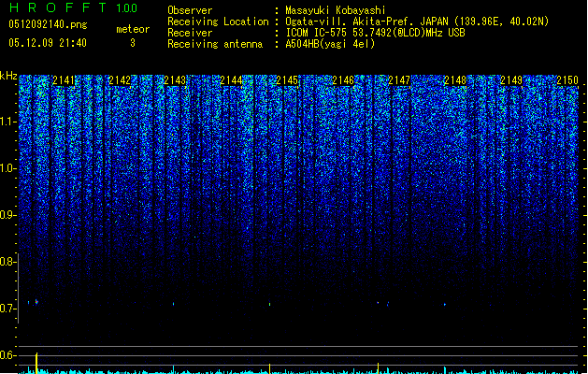
Task: Click antenna value A504HB(yagi 4el)
Action: click(330, 44)
